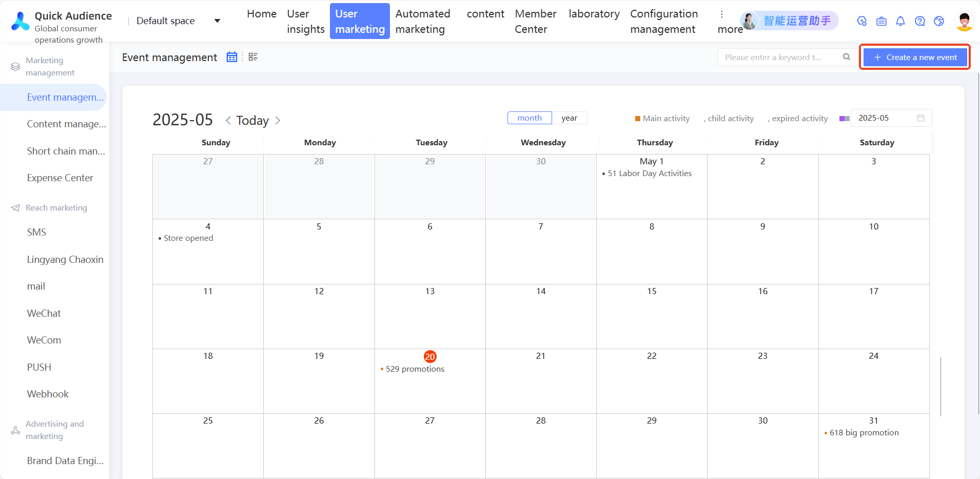Open the briefcase task icon

[x=881, y=21]
